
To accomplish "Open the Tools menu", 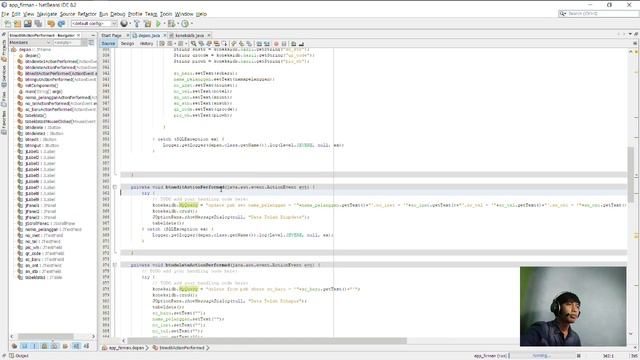I will point(166,14).
